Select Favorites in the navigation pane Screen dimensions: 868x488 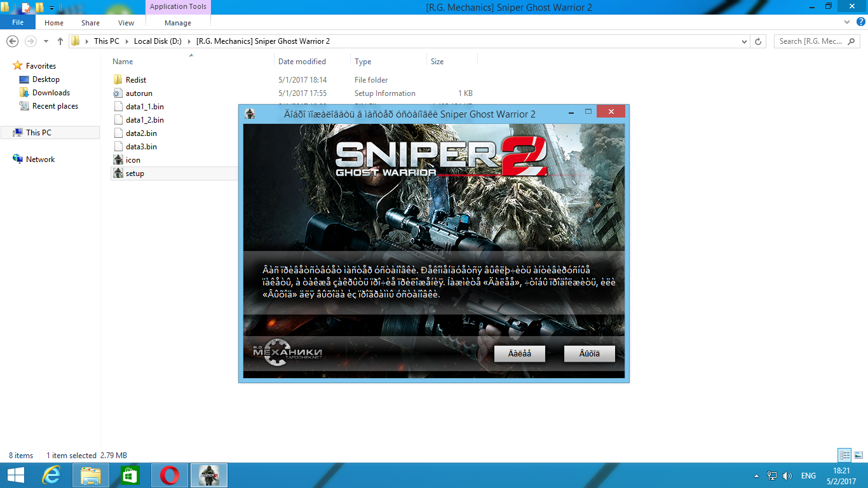pos(41,66)
